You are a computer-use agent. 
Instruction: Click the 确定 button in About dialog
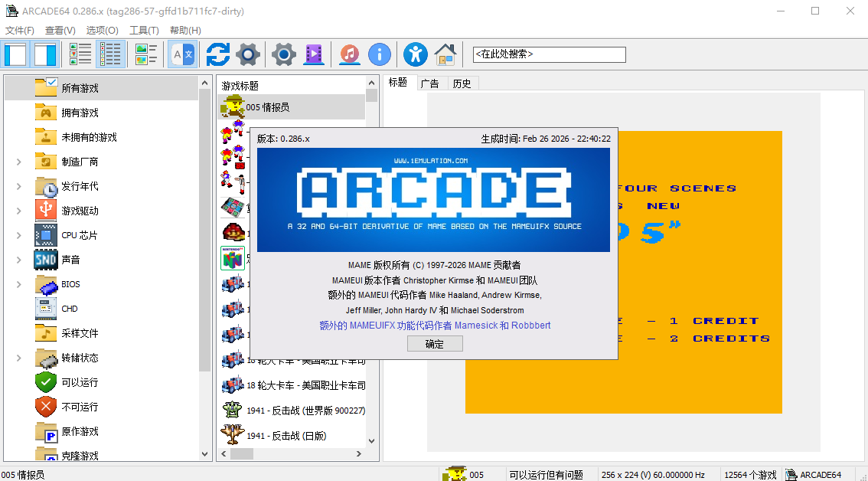pyautogui.click(x=435, y=343)
